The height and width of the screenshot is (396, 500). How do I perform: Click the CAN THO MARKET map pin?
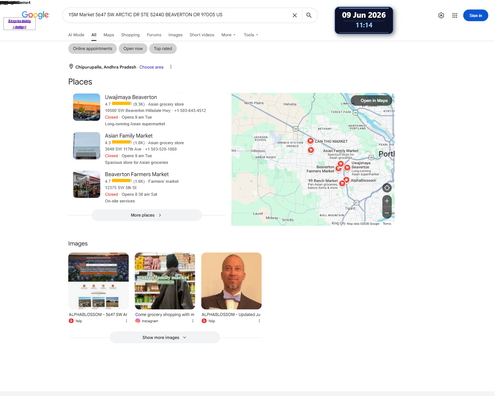pyautogui.click(x=310, y=141)
